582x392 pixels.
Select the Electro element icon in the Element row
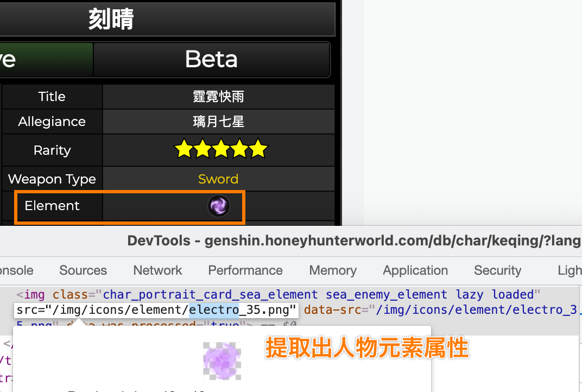point(219,207)
